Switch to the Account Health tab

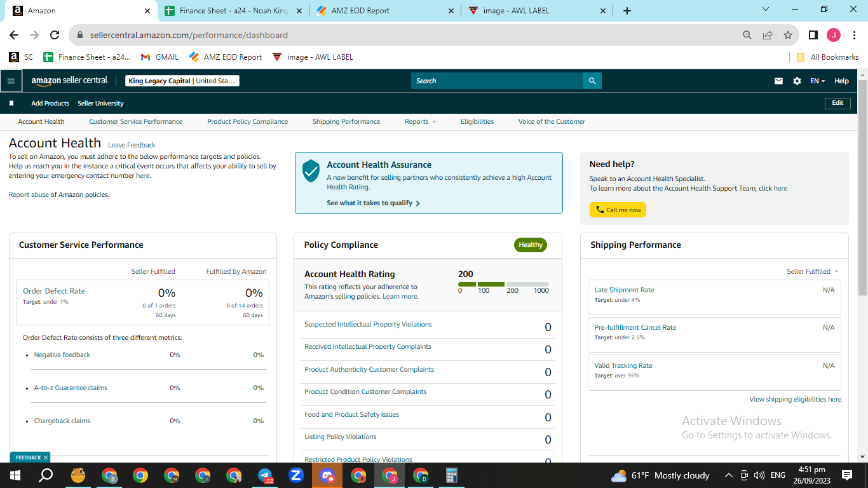pos(41,121)
